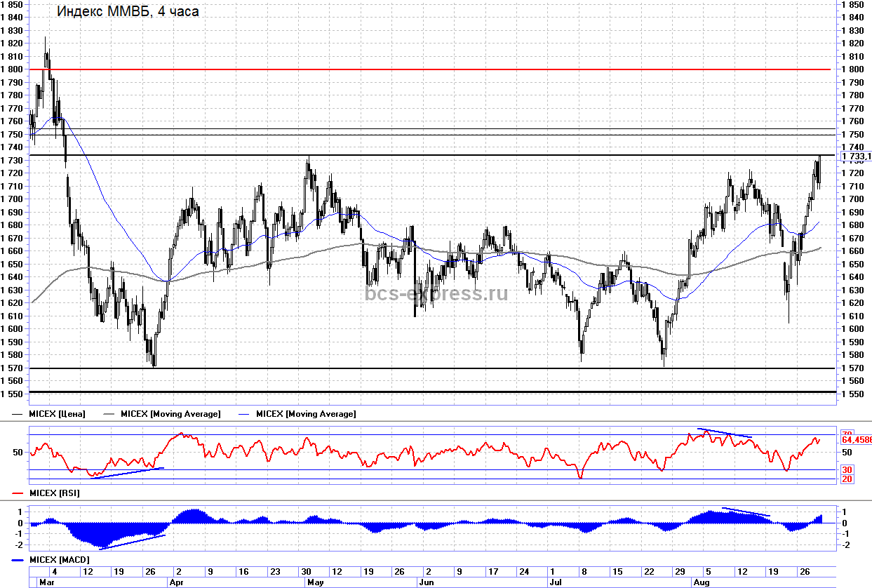
Task: Click the Jun month label on time axis
Action: (x=425, y=582)
